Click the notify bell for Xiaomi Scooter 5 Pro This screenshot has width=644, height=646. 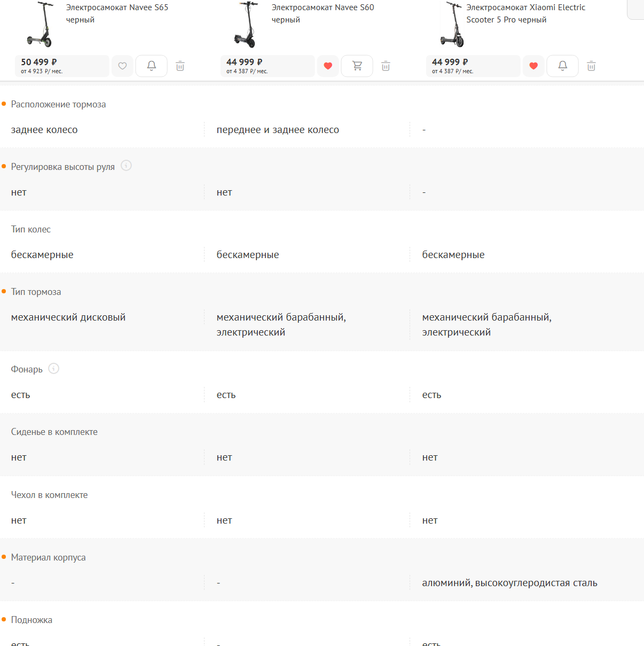pos(563,66)
